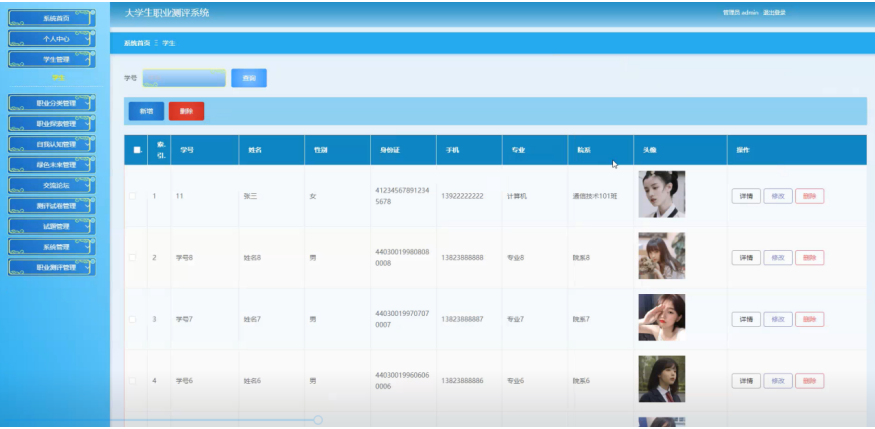Expand the 职业探索管理 sidebar menu

(x=51, y=123)
